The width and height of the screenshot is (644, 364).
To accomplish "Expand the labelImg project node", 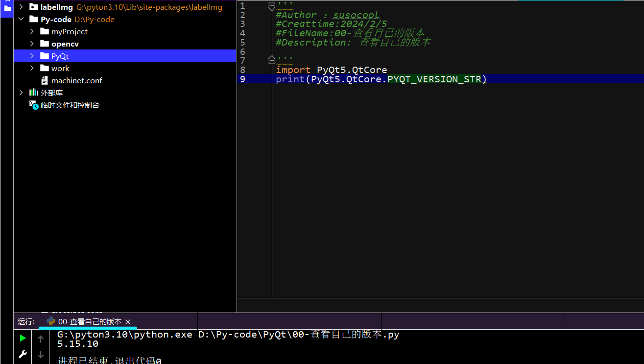I will coord(21,7).
